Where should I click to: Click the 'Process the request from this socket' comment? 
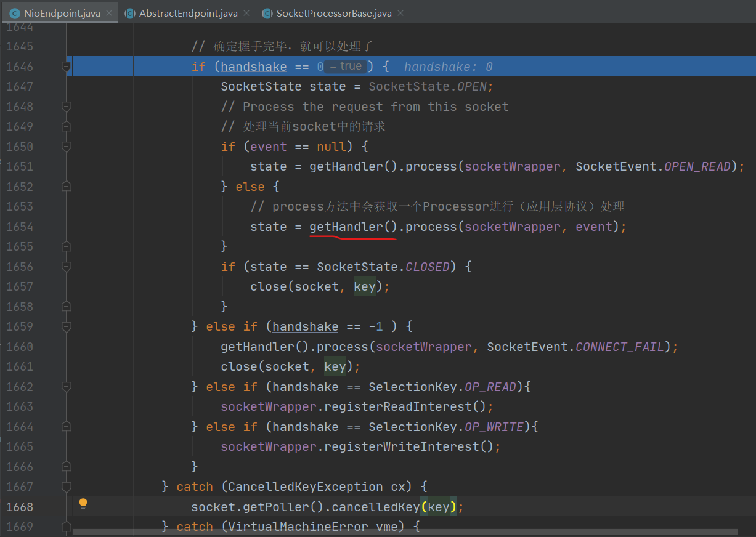click(x=365, y=107)
